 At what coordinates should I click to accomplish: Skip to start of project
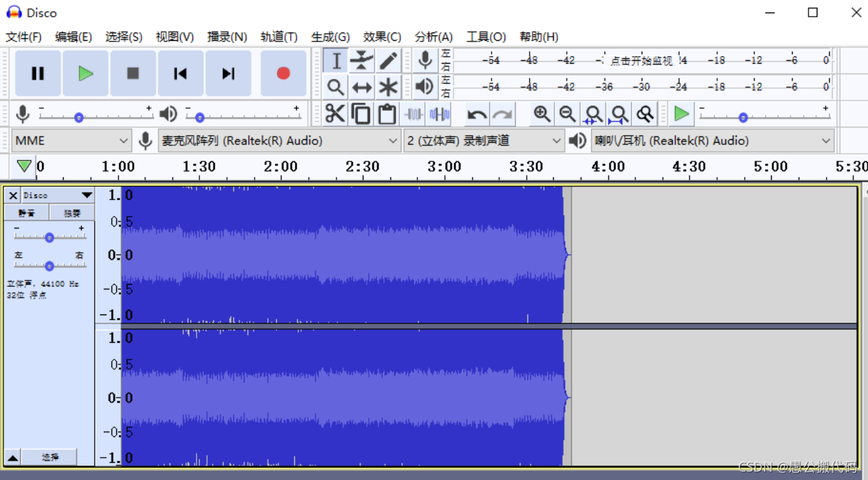pos(181,73)
